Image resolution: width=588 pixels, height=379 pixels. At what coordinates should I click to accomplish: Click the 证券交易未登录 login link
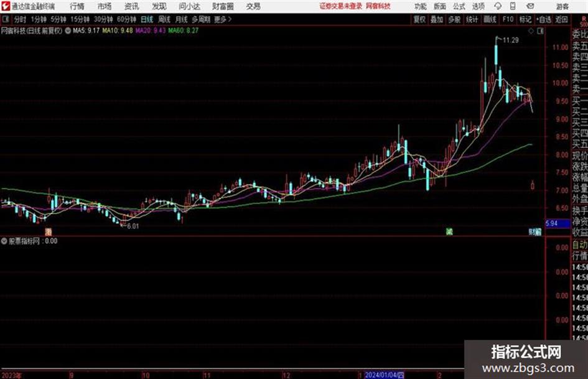[341, 6]
